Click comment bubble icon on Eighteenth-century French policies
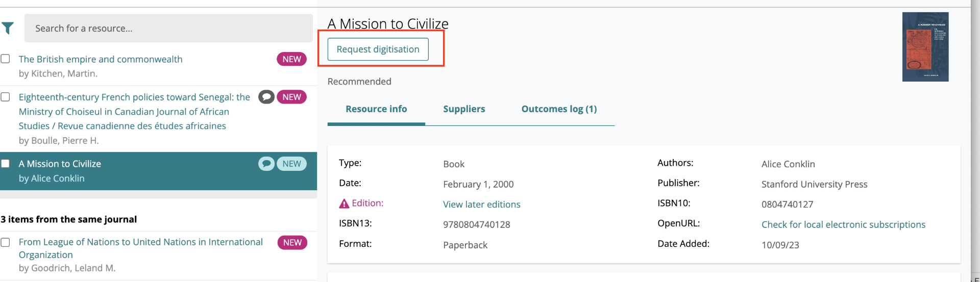The height and width of the screenshot is (282, 980). click(x=266, y=97)
